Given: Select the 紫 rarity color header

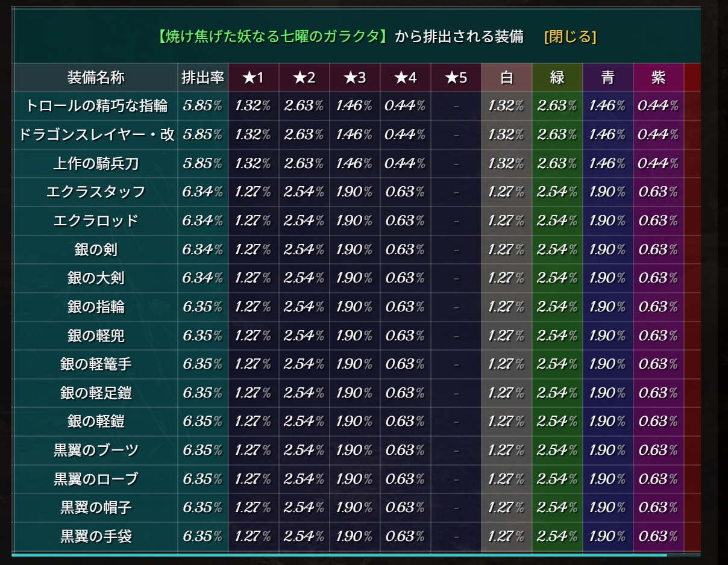Looking at the screenshot, I should tap(658, 78).
